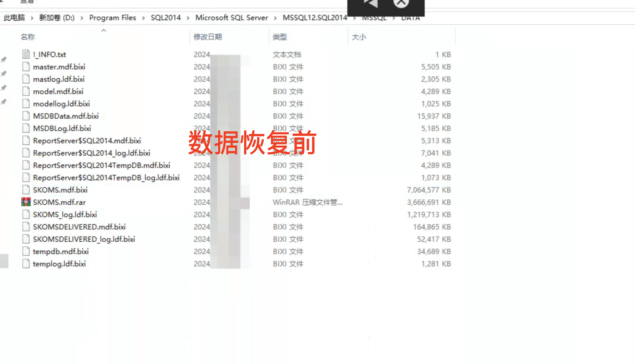
Task: Click the back arrow icon in the dark overlay
Action: (371, 3)
